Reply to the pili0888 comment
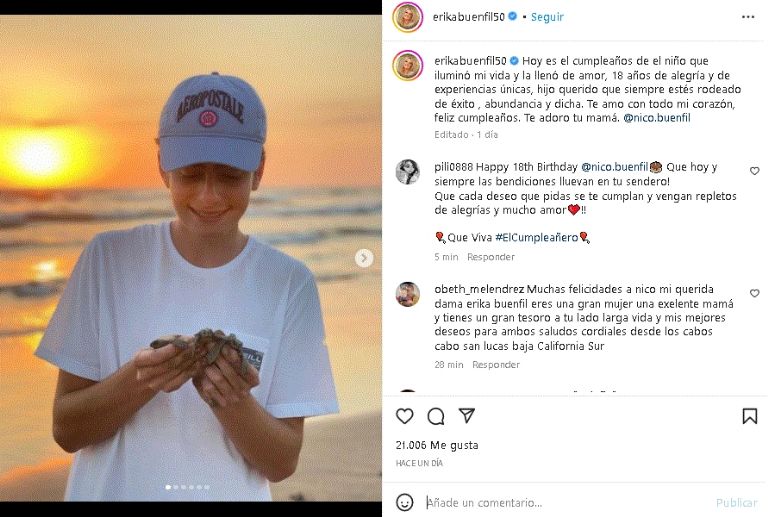 tap(491, 257)
